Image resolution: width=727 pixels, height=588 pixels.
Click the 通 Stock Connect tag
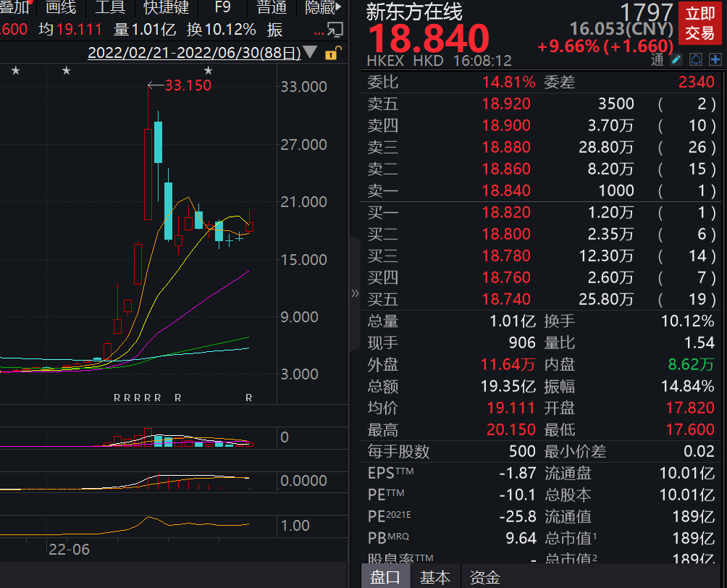(657, 59)
